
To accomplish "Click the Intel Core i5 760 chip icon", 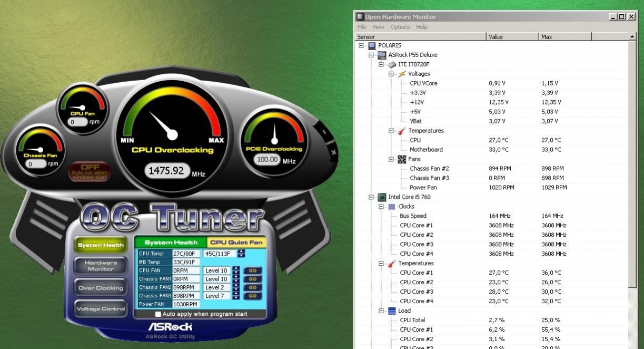I will pos(382,197).
